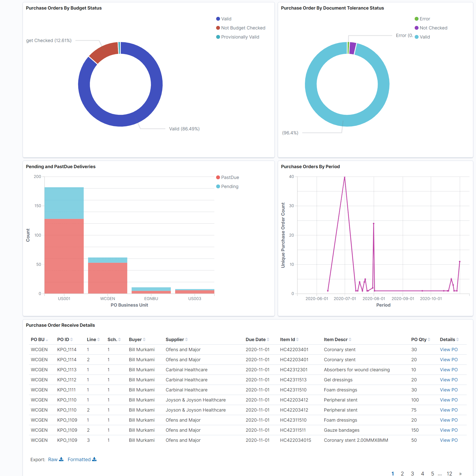Click PO Qty value 150

(415, 430)
